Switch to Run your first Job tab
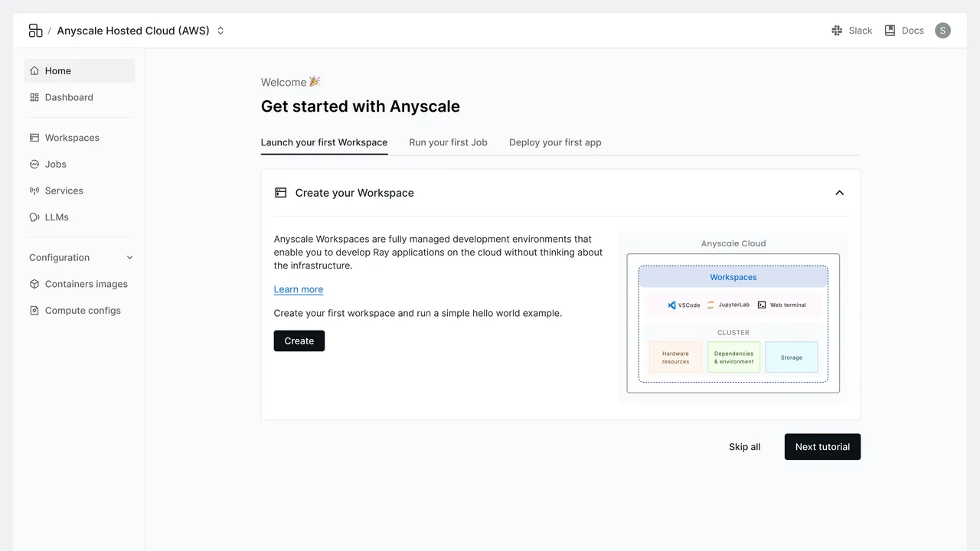 pos(448,142)
